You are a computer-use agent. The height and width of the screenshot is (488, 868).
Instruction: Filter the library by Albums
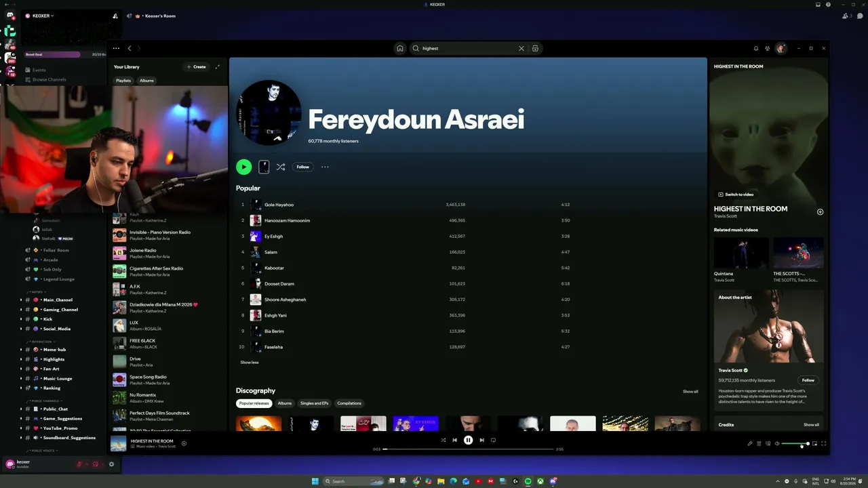tap(146, 81)
